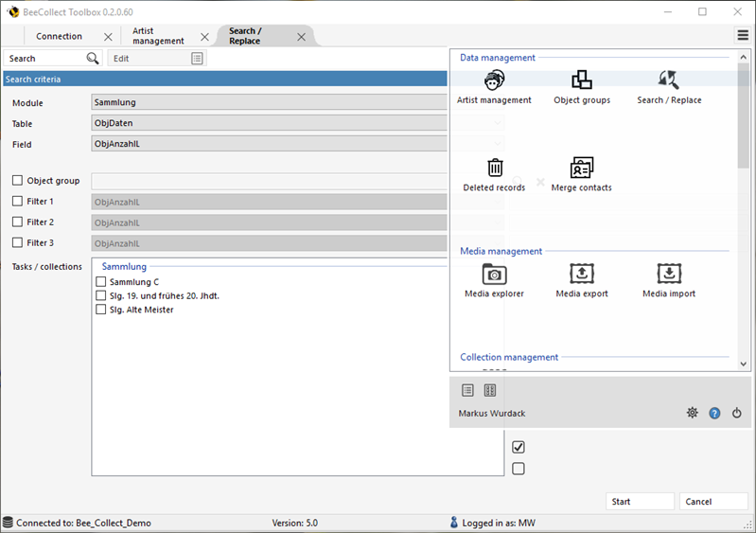Check Slg. 19. und frühes 20. Jhdt.

pyautogui.click(x=100, y=295)
